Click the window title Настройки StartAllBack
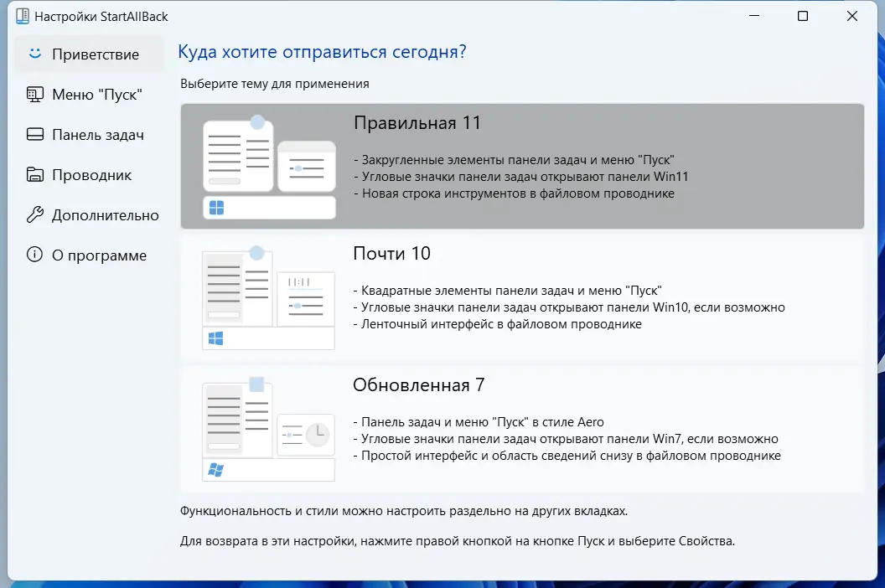Screen dimensions: 885x588 [x=101, y=17]
